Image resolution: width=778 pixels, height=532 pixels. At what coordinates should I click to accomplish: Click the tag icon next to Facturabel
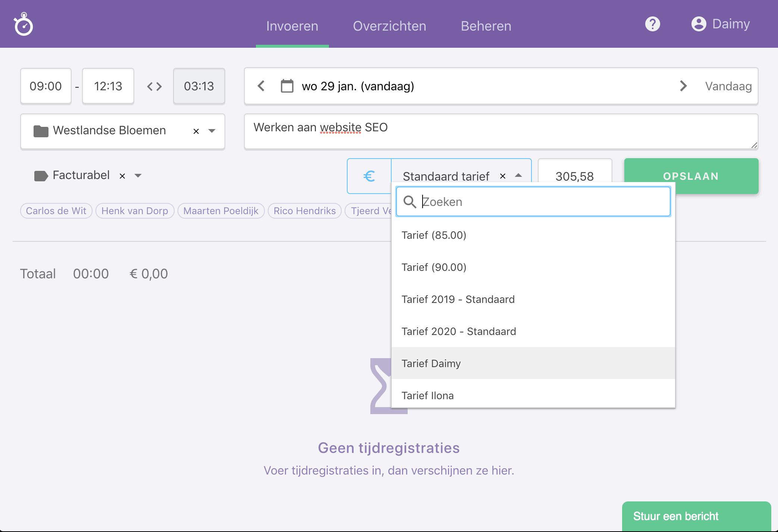pos(41,175)
